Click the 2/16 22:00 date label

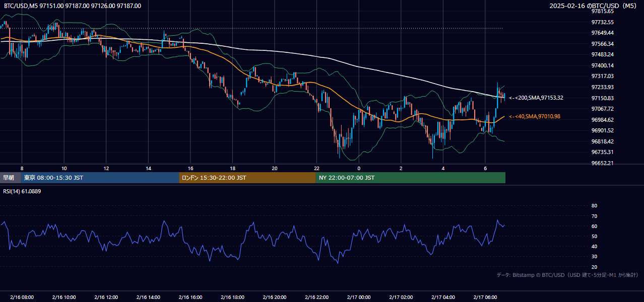(316, 297)
